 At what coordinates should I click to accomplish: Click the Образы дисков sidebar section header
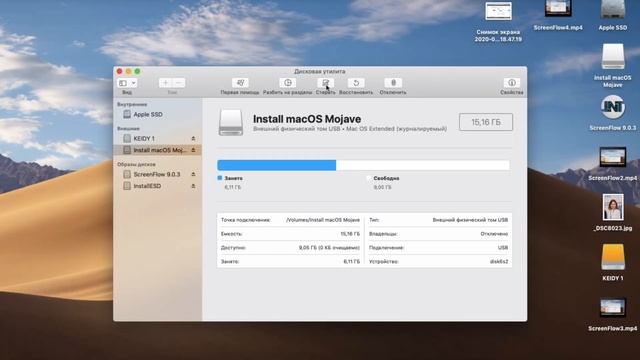tap(136, 164)
